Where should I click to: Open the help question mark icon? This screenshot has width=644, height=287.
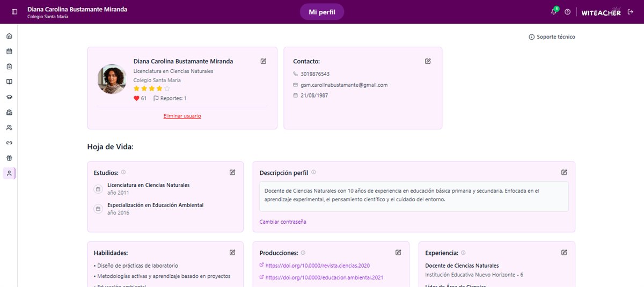(x=567, y=12)
